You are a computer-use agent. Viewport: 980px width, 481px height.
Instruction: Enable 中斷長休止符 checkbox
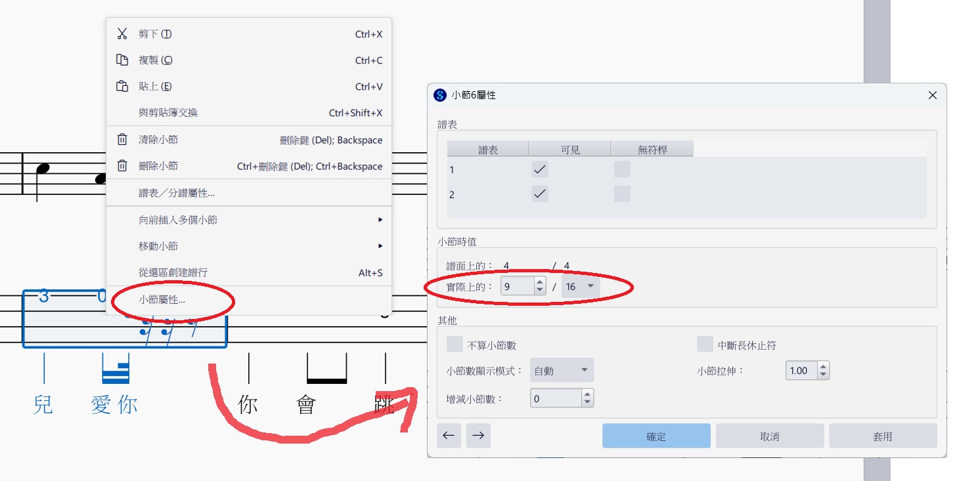coord(705,345)
